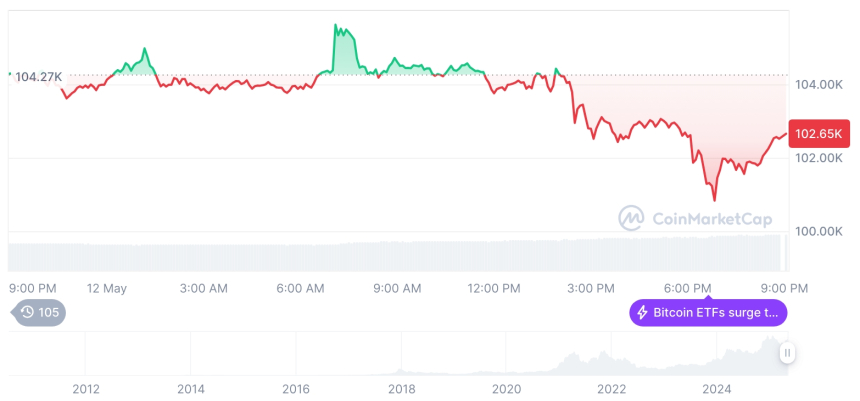Select the 12 May date label
Screen dimensions: 860x401
107,288
